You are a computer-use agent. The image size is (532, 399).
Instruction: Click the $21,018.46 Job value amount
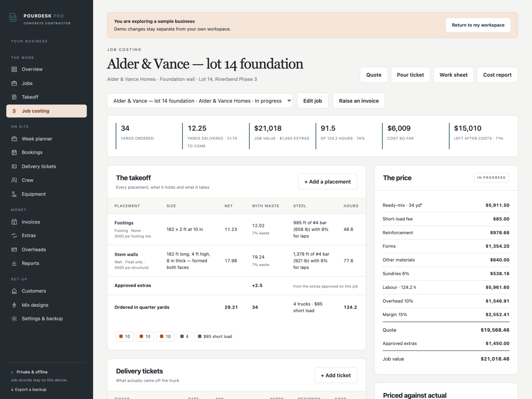[495, 359]
